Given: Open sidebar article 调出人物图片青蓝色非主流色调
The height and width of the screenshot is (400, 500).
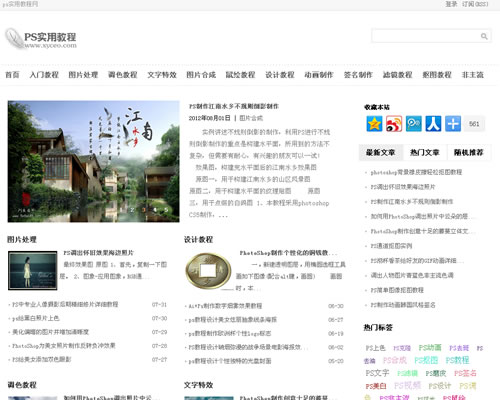Looking at the screenshot, I should (412, 275).
